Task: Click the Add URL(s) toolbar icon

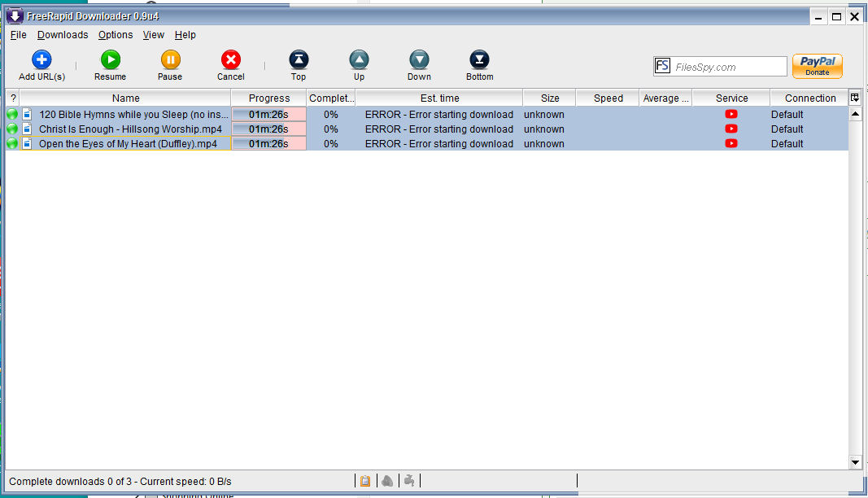Action: click(41, 60)
